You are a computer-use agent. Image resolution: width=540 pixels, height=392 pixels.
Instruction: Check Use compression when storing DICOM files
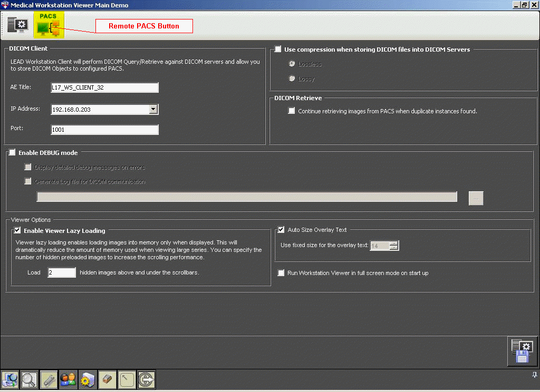[278, 49]
